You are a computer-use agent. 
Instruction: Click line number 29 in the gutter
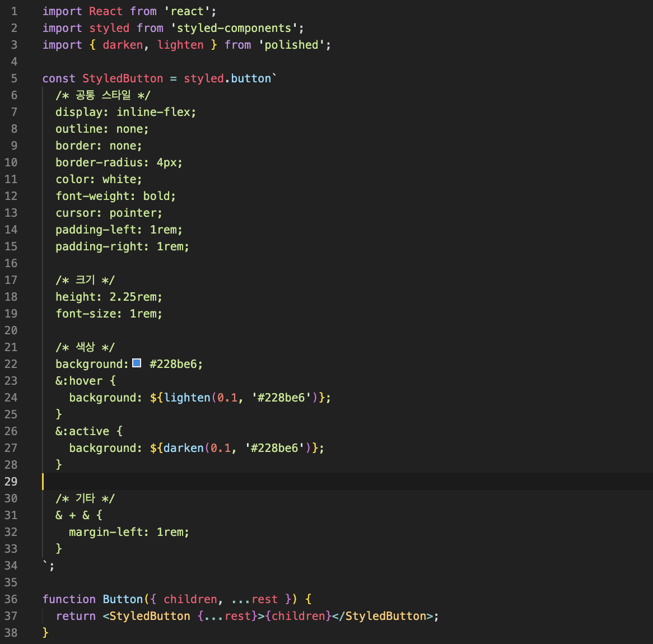(11, 482)
